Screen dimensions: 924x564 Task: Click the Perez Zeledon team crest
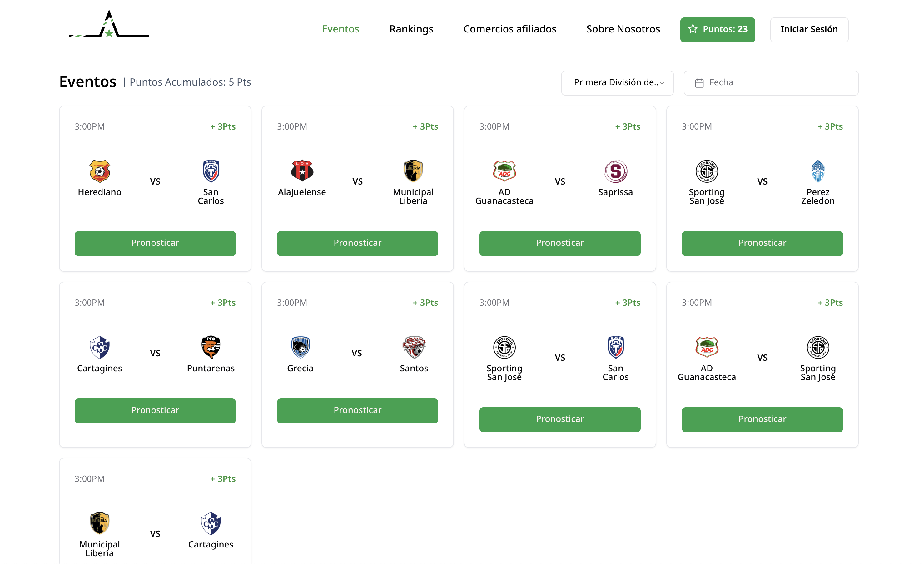817,171
